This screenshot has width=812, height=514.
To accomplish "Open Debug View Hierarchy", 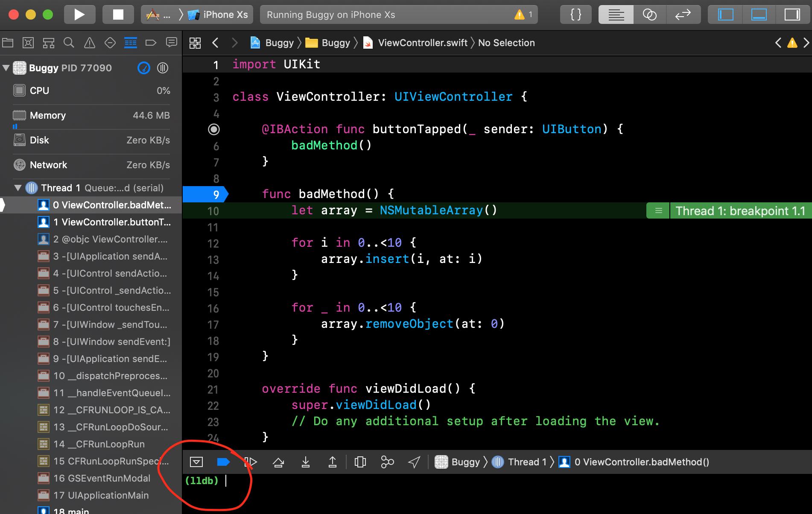I will pos(360,462).
